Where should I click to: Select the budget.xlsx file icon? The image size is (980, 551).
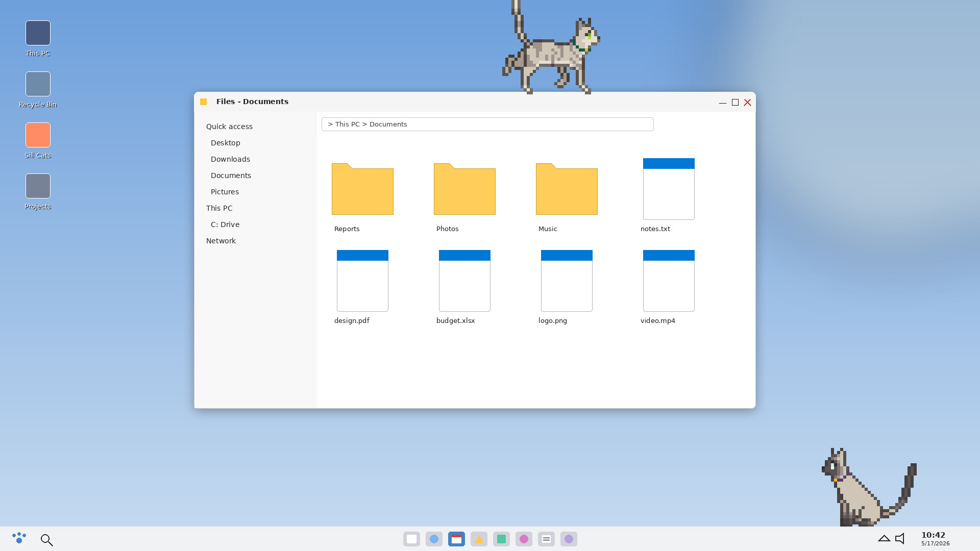(x=464, y=281)
